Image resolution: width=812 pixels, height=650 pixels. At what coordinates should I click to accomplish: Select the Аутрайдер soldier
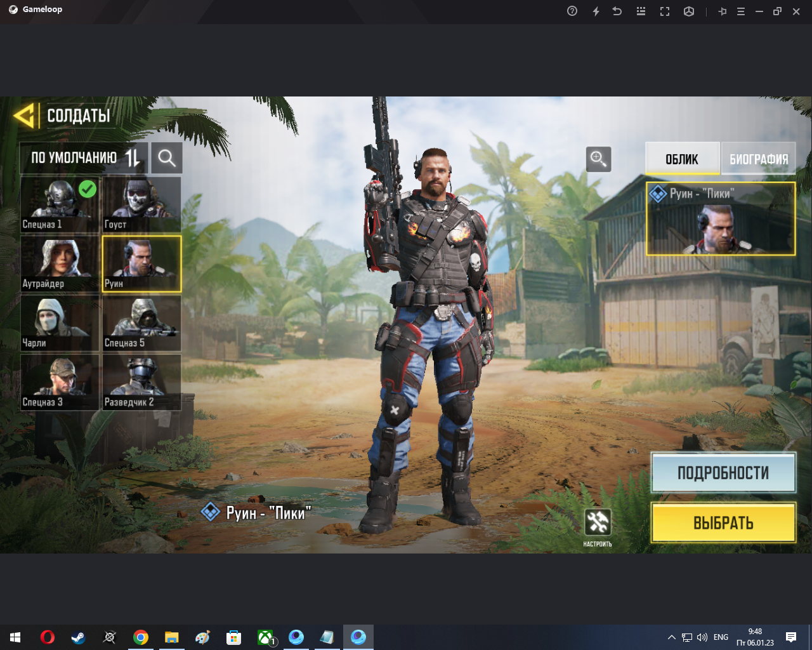click(60, 263)
